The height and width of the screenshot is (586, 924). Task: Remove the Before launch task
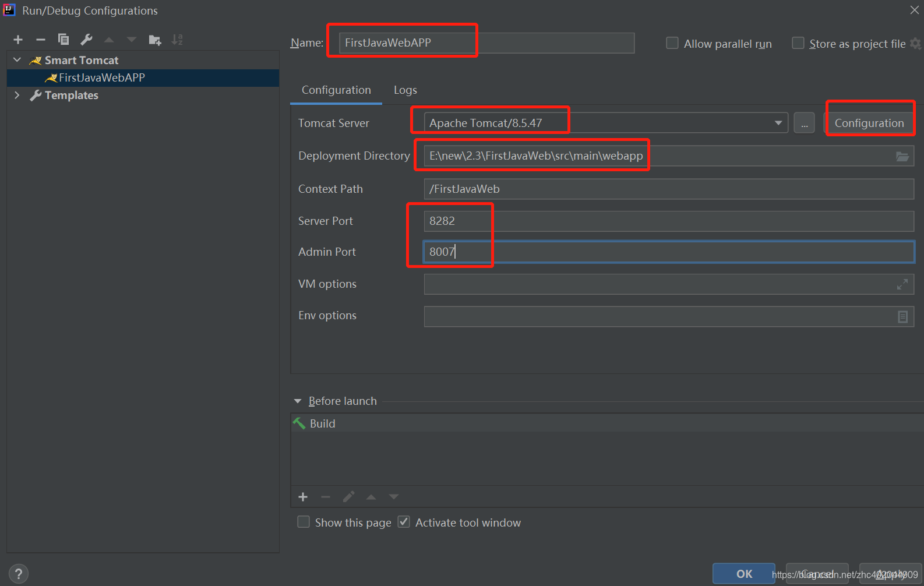pyautogui.click(x=326, y=497)
